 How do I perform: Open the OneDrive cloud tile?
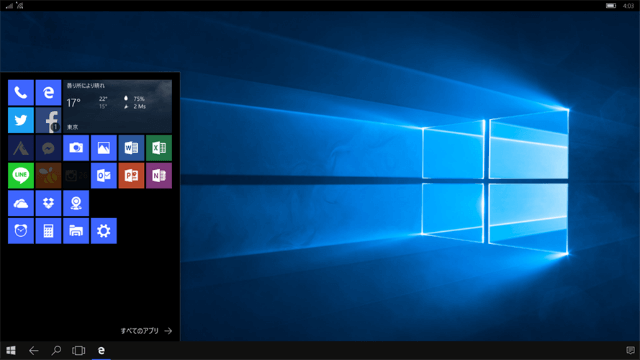[x=21, y=203]
